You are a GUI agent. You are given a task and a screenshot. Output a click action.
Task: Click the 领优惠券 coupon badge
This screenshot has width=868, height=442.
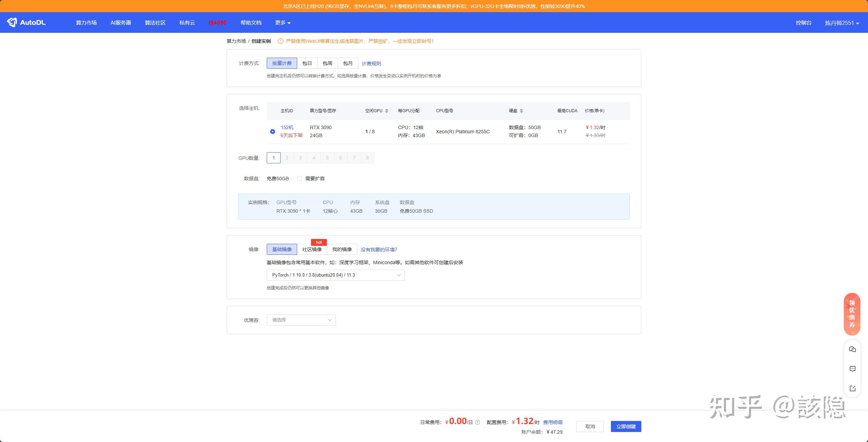tap(852, 314)
